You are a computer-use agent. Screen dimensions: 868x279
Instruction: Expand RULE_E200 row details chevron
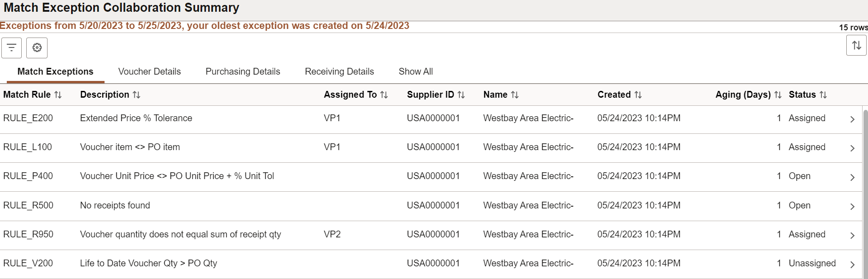[852, 119]
